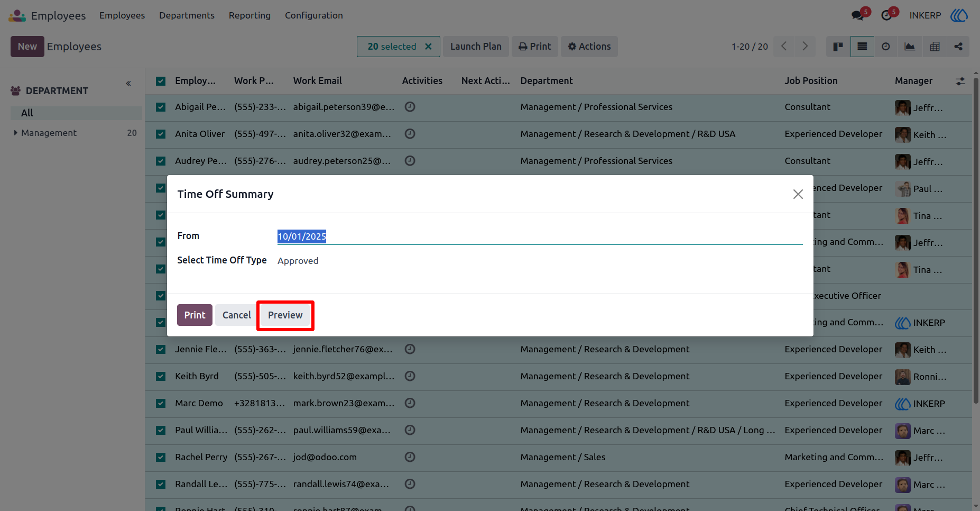
Task: Open activity clock for Rachel Perry
Action: pyautogui.click(x=410, y=457)
